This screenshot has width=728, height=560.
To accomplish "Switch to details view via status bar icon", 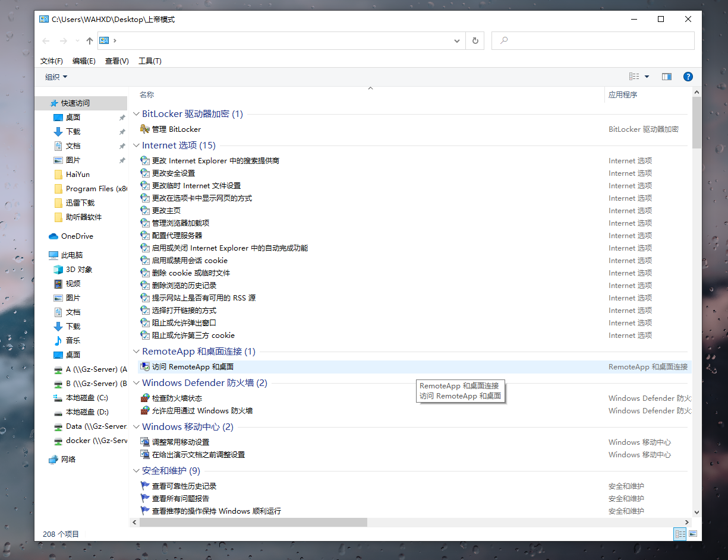I will (x=679, y=534).
